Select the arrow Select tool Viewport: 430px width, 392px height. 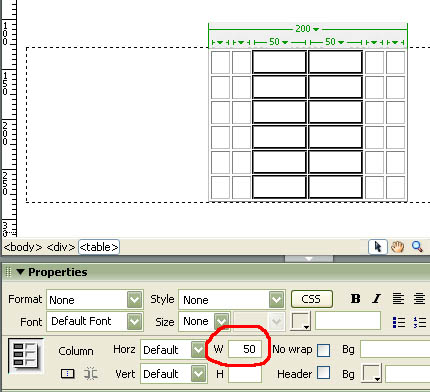click(x=377, y=247)
